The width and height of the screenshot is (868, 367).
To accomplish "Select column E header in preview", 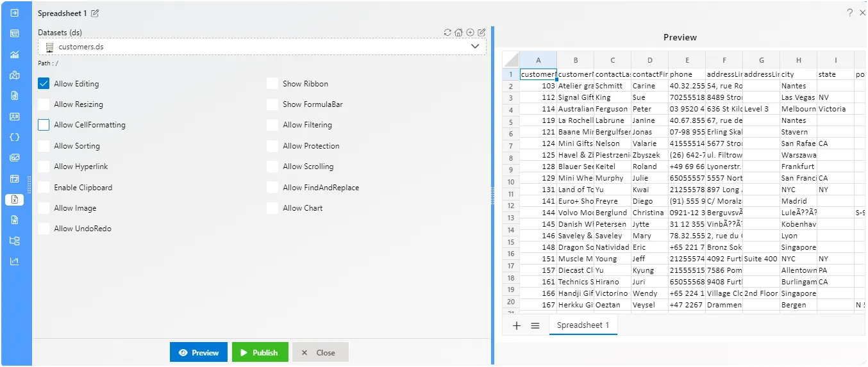I will pyautogui.click(x=687, y=60).
